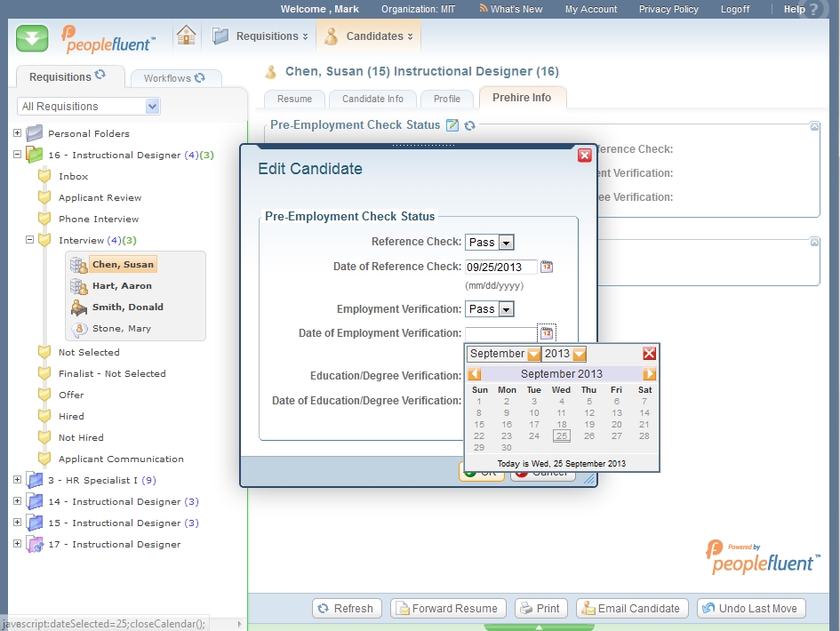Click refresh icon beside Pre-Employment Check Status
The width and height of the screenshot is (840, 631).
coord(469,125)
